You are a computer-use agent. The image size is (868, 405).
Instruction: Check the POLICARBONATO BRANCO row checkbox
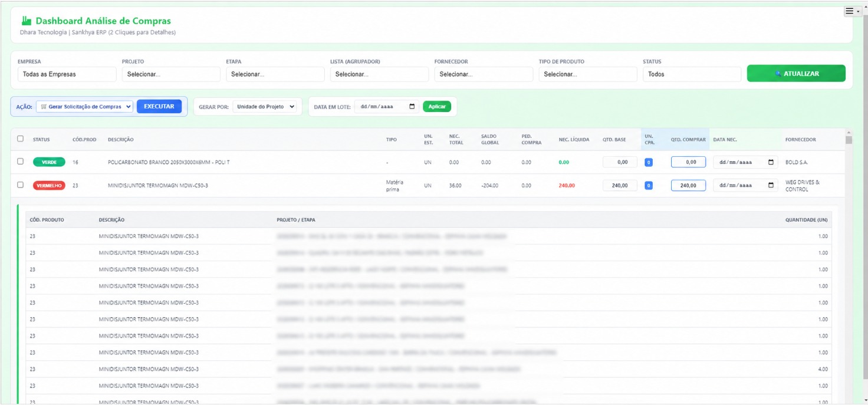tap(21, 162)
